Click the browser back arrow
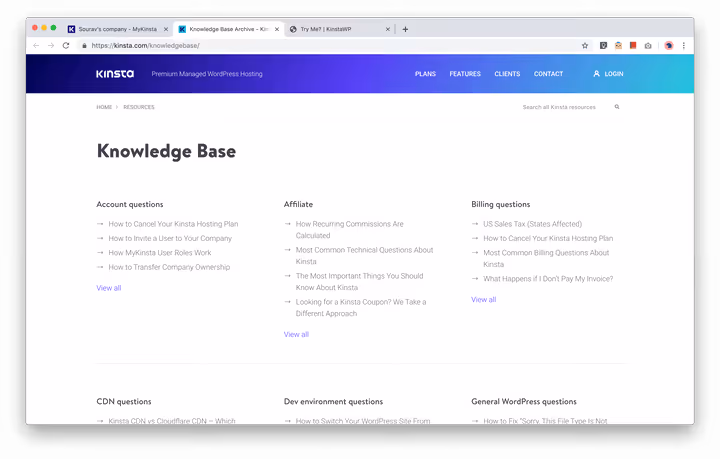The image size is (720, 459). tap(36, 45)
